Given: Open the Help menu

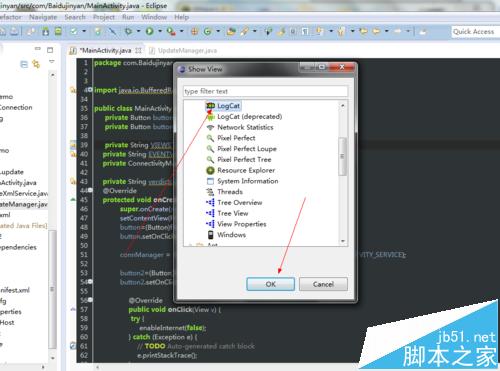Looking at the screenshot, I should point(181,17).
